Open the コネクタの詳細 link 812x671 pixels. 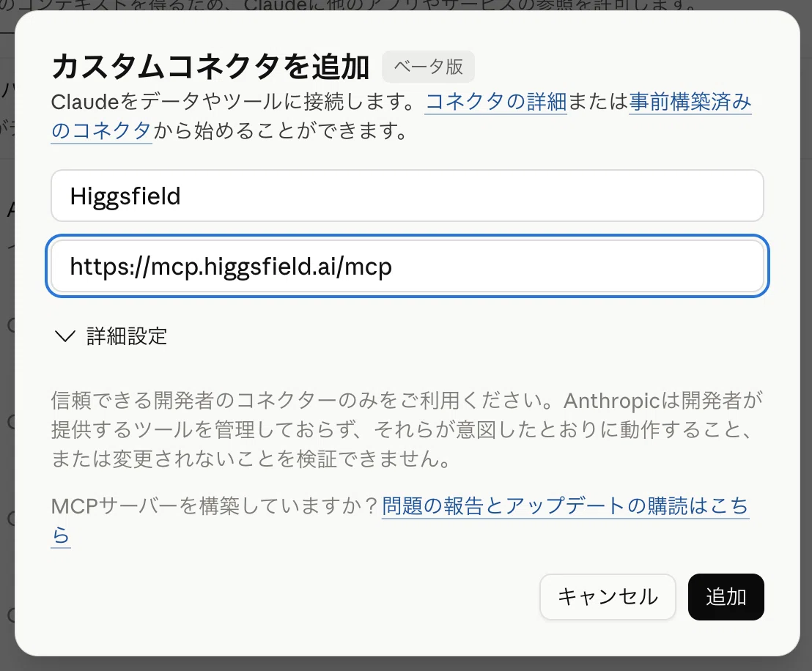coord(495,102)
